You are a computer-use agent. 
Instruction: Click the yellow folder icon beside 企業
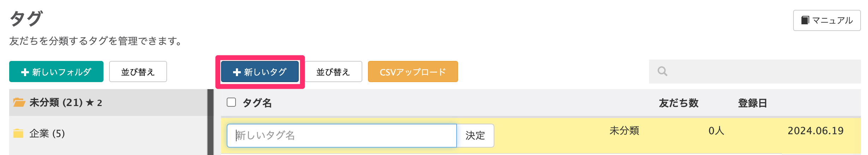18,134
